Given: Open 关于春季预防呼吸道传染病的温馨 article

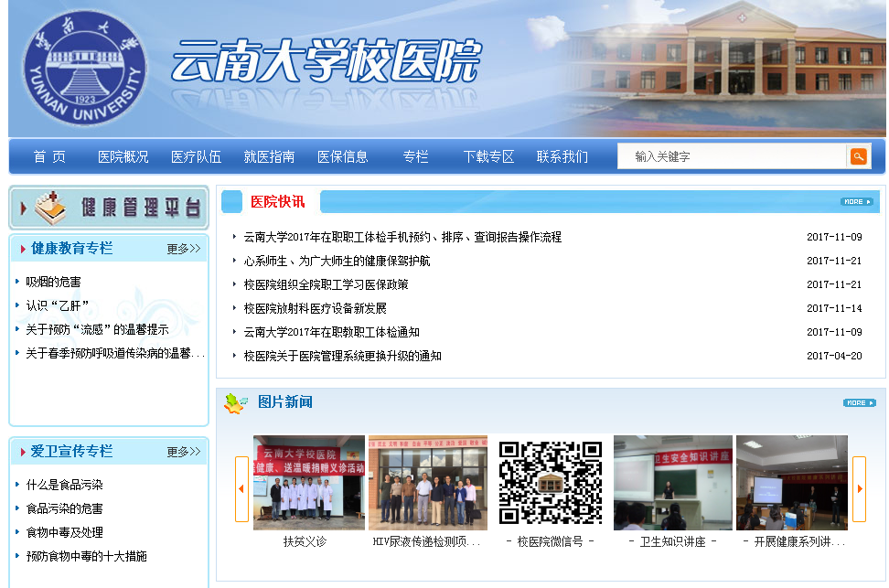Looking at the screenshot, I should (x=115, y=353).
